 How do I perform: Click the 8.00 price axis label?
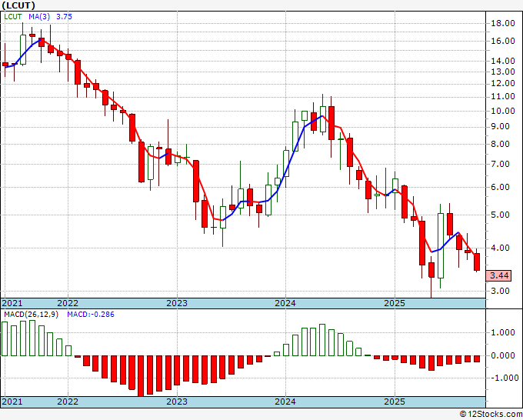pos(501,145)
